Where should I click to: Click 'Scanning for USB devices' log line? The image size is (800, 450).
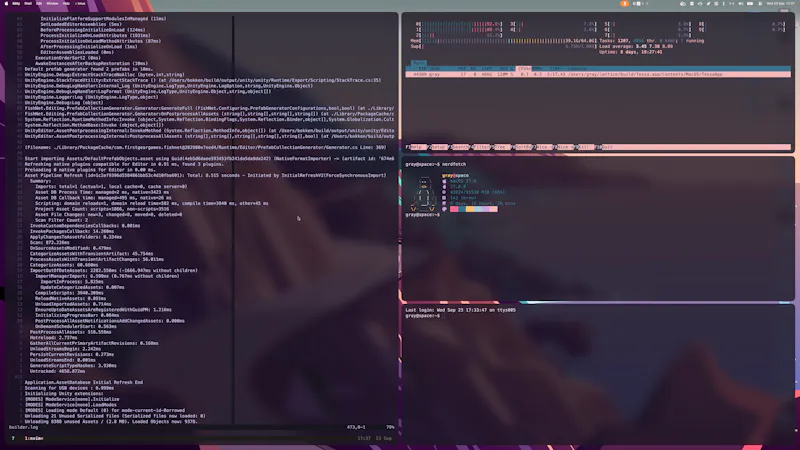tap(69, 388)
